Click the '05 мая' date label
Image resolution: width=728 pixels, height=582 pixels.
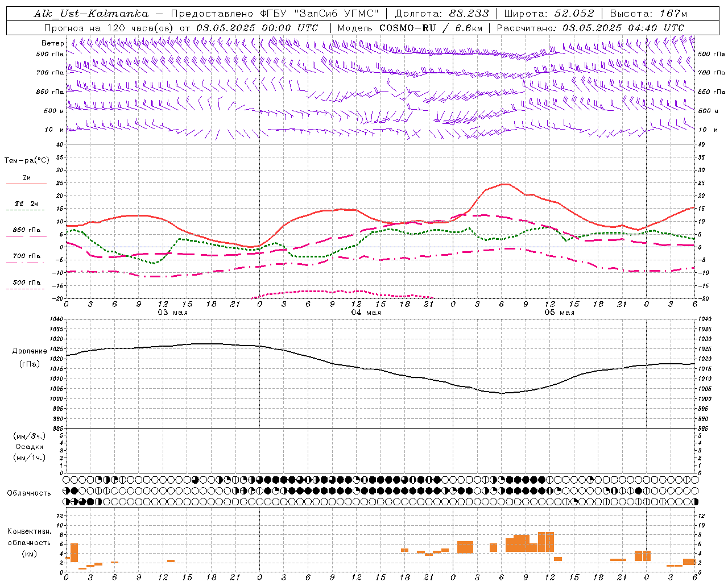click(560, 313)
